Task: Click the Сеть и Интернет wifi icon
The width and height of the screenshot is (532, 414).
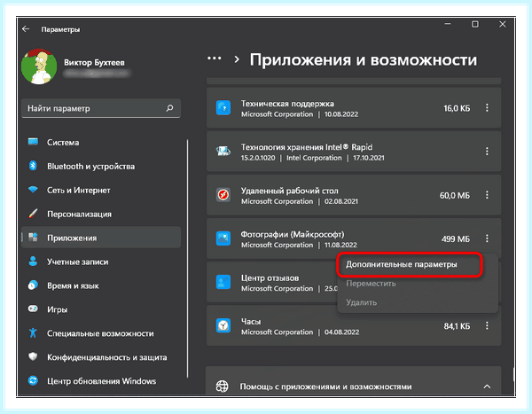Action: pyautogui.click(x=33, y=190)
